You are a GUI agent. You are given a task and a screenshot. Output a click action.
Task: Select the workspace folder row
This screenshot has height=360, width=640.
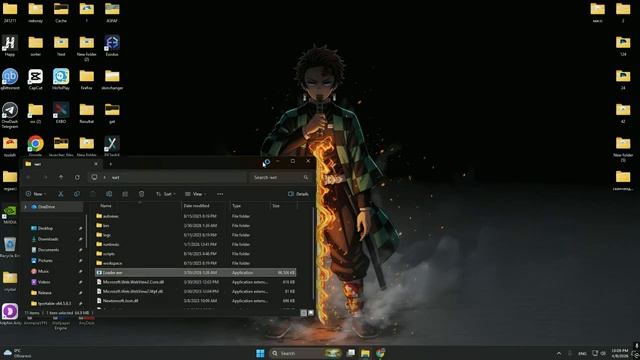(196, 263)
